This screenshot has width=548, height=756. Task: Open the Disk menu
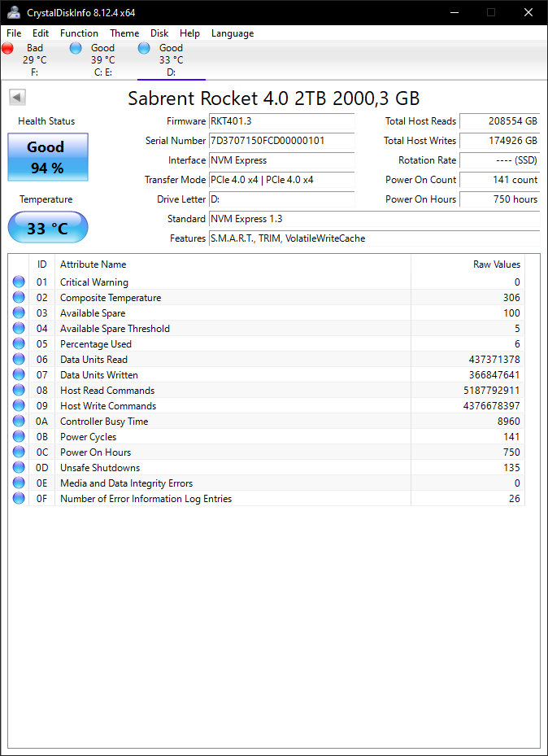point(159,33)
